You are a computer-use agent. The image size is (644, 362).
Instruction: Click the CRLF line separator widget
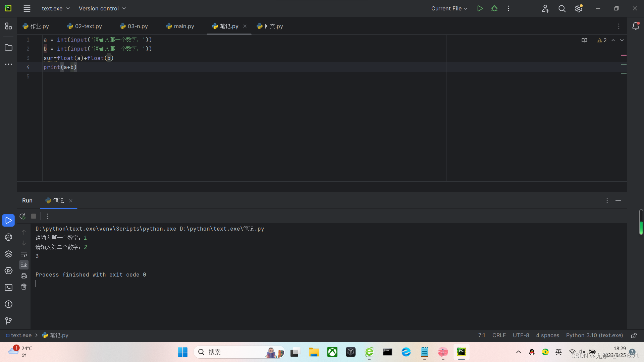(499, 335)
